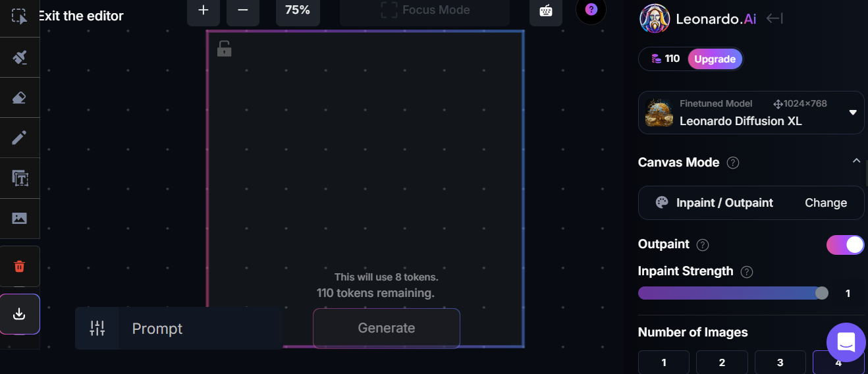Select the Draw Mask brush tool
This screenshot has height=374, width=868.
click(20, 58)
